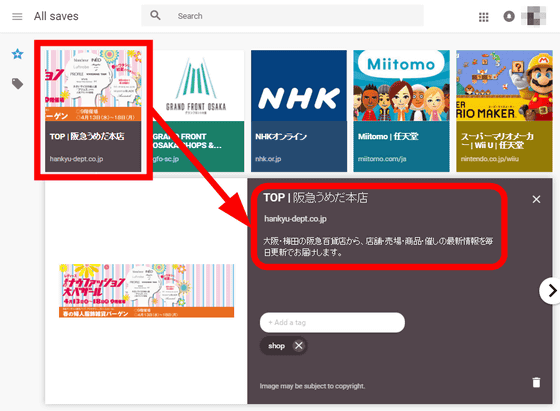Click the search magnifier icon
The width and height of the screenshot is (560, 411).
click(x=155, y=15)
